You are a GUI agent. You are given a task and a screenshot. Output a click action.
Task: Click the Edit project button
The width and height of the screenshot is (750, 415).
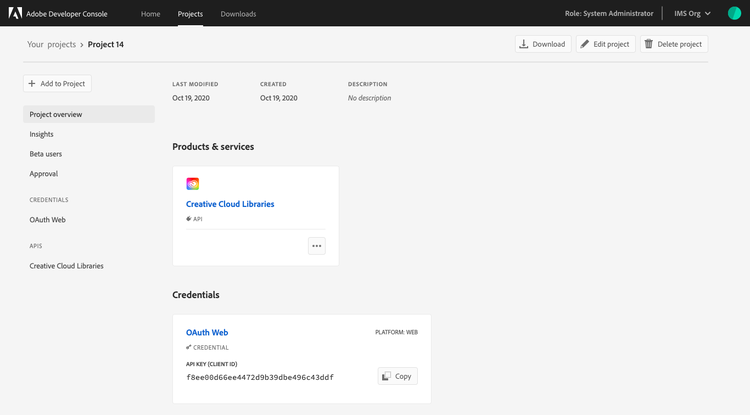pos(606,44)
